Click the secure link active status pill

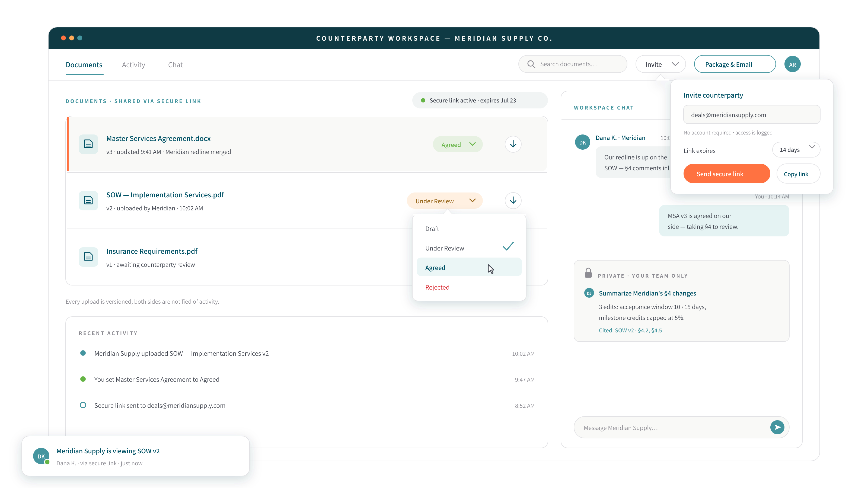coord(480,100)
